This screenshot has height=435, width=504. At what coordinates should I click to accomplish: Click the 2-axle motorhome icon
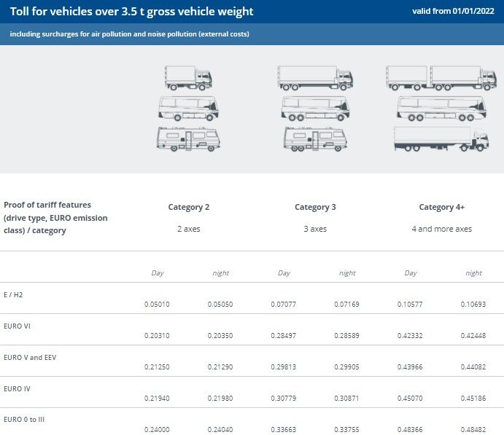[188, 138]
